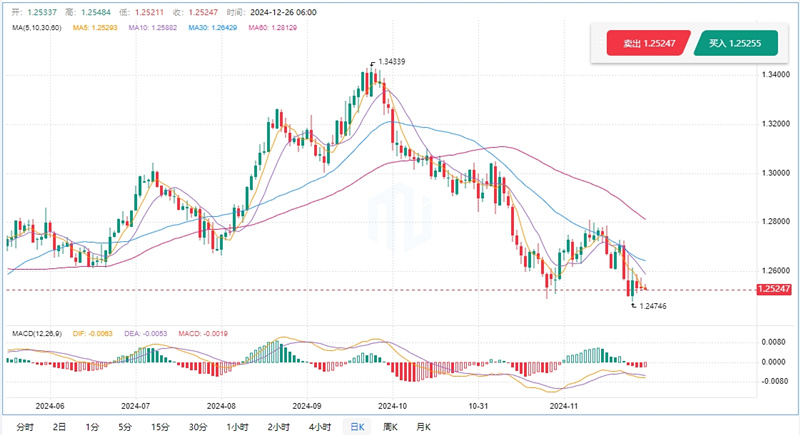Open the 30分 interval chart
800x435 pixels.
click(197, 426)
